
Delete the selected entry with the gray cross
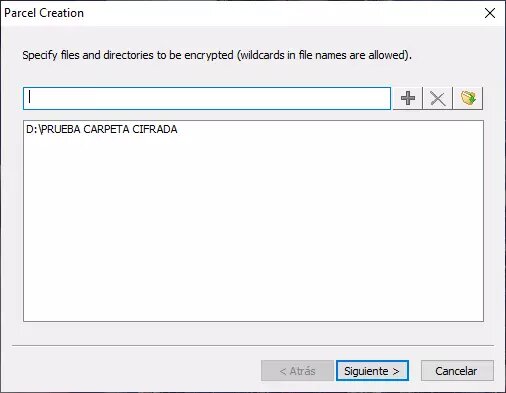tap(437, 98)
